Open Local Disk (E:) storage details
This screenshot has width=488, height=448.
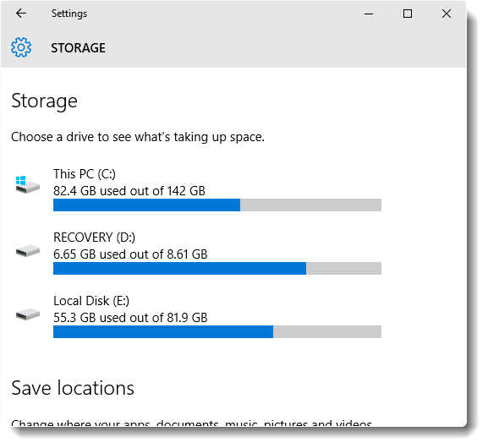[198, 316]
